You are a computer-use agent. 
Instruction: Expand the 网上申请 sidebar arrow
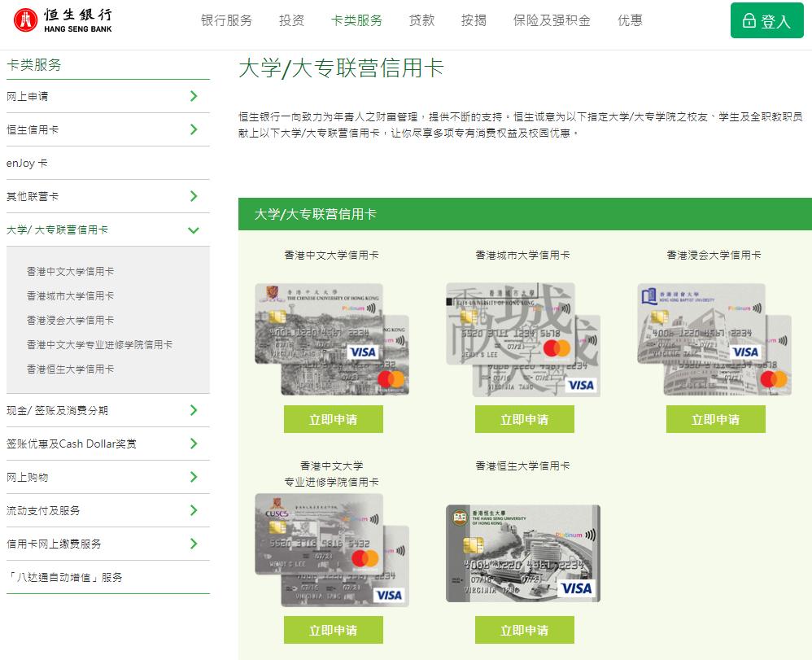(194, 96)
